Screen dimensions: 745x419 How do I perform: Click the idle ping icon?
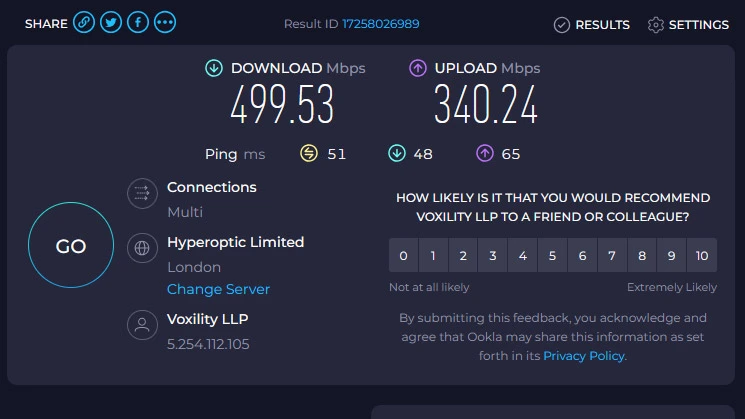point(310,154)
